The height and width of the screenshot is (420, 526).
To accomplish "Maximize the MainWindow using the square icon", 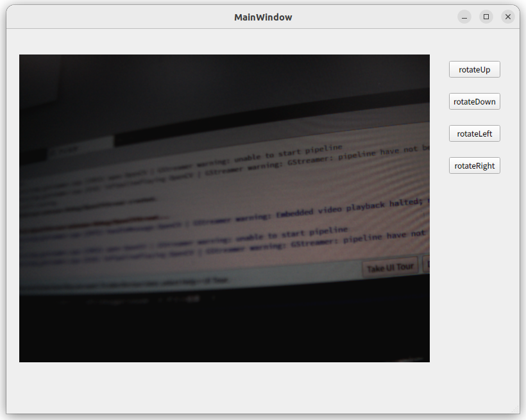I will [x=486, y=17].
